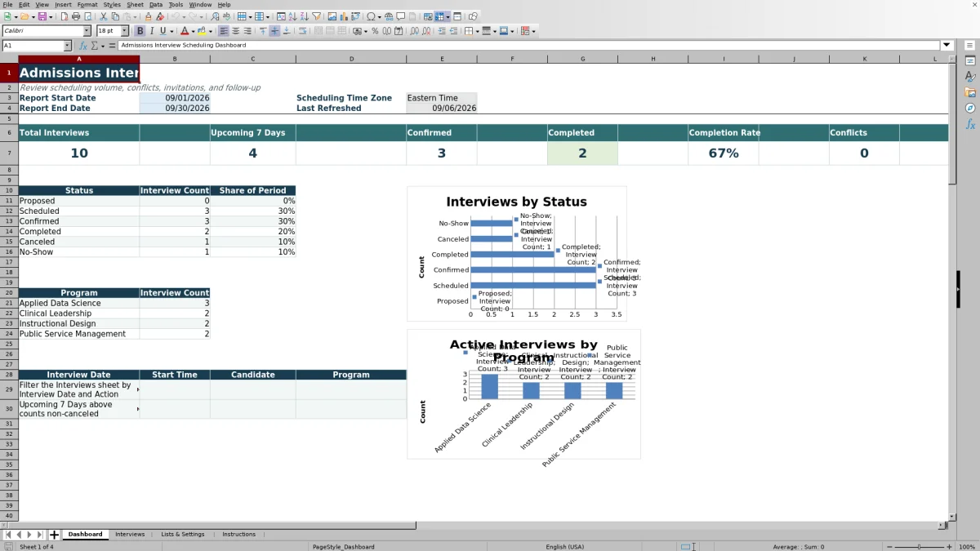Screen dimensions: 980x551
Task: Switch to the Instructions sheet tab
Action: 239,535
